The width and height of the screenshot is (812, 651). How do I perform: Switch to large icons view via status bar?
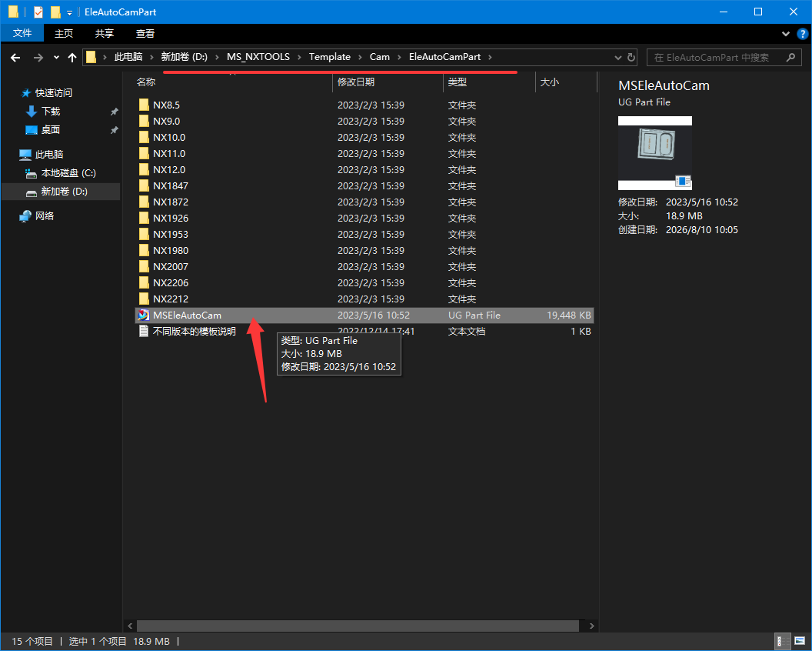coord(800,641)
